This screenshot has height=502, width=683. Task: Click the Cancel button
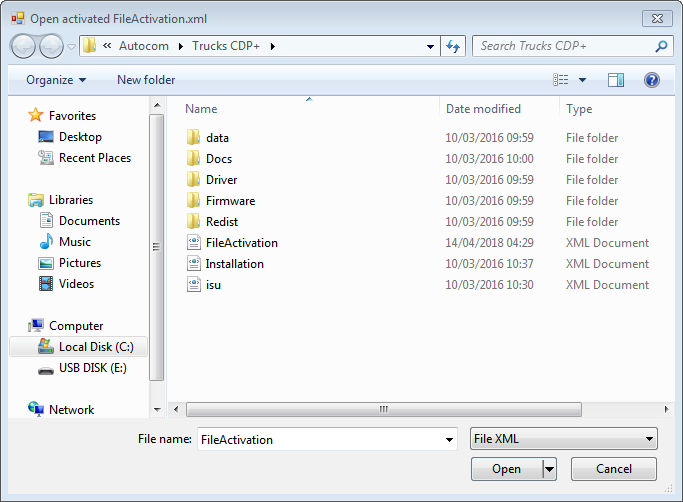(x=614, y=469)
